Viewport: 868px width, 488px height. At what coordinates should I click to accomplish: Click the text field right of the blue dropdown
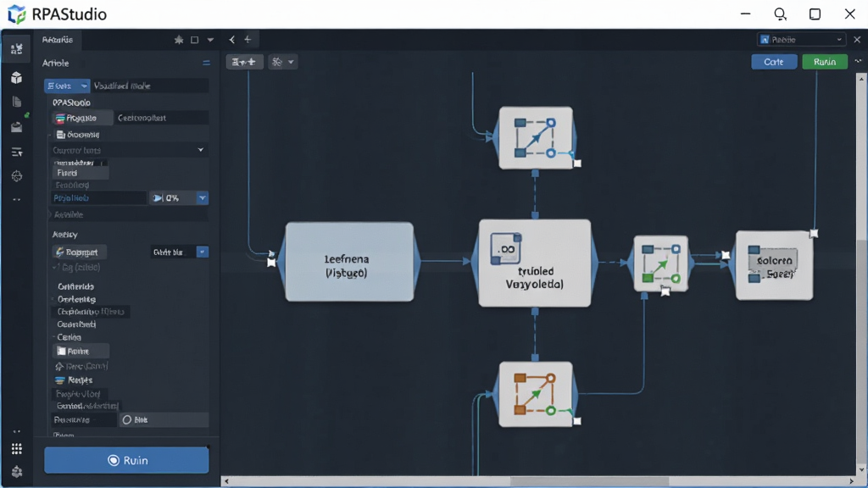point(149,86)
